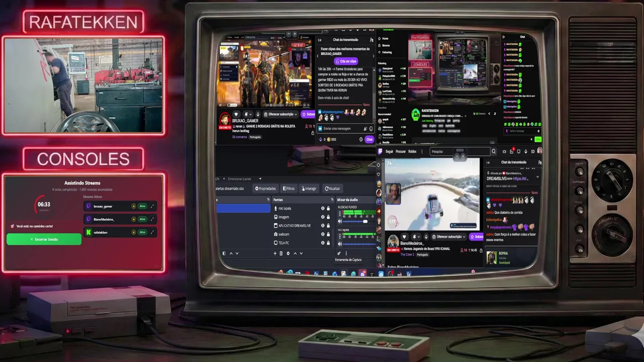Image resolution: width=644 pixels, height=362 pixels.
Task: Mute the MUSICAS FUNDO audio channel
Action: [x=340, y=221]
